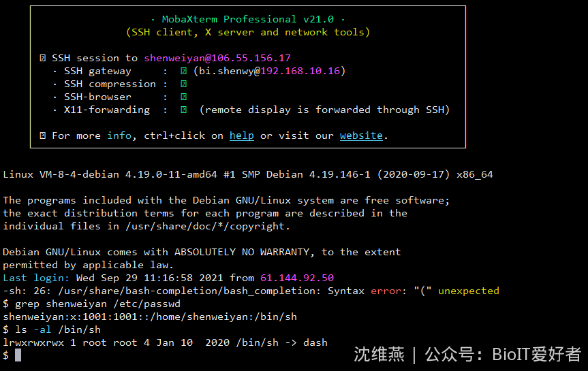Image resolution: width=588 pixels, height=371 pixels.
Task: Click the shenweiyan@106.55.156.17 session address
Action: click(x=217, y=58)
